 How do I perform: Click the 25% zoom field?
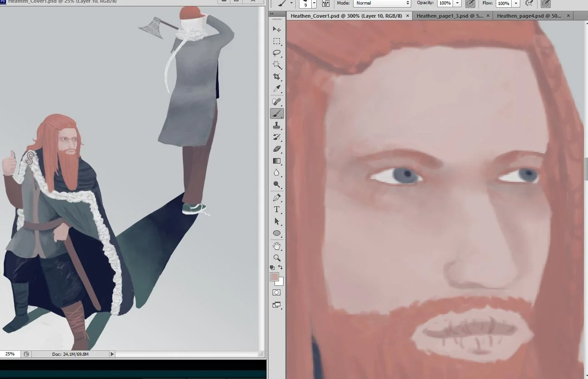pyautogui.click(x=10, y=354)
